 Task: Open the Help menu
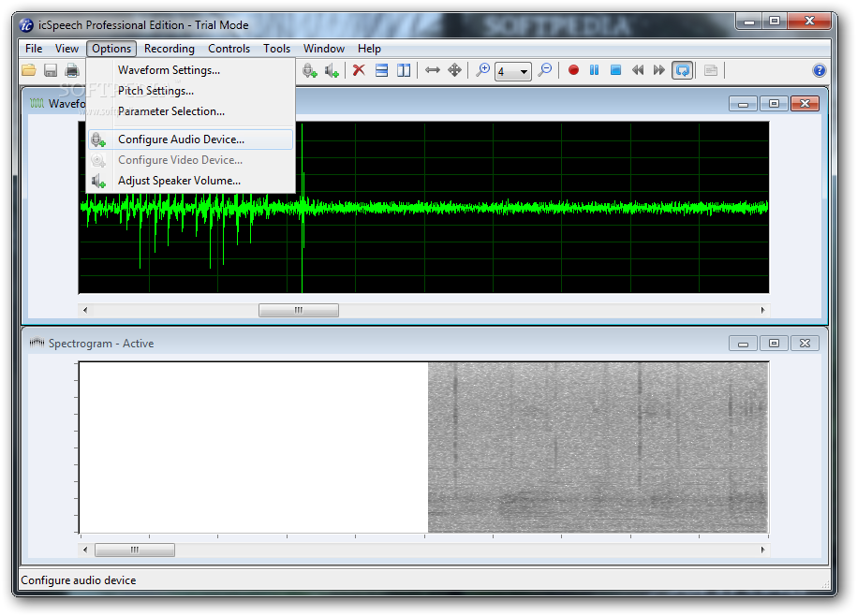point(369,49)
